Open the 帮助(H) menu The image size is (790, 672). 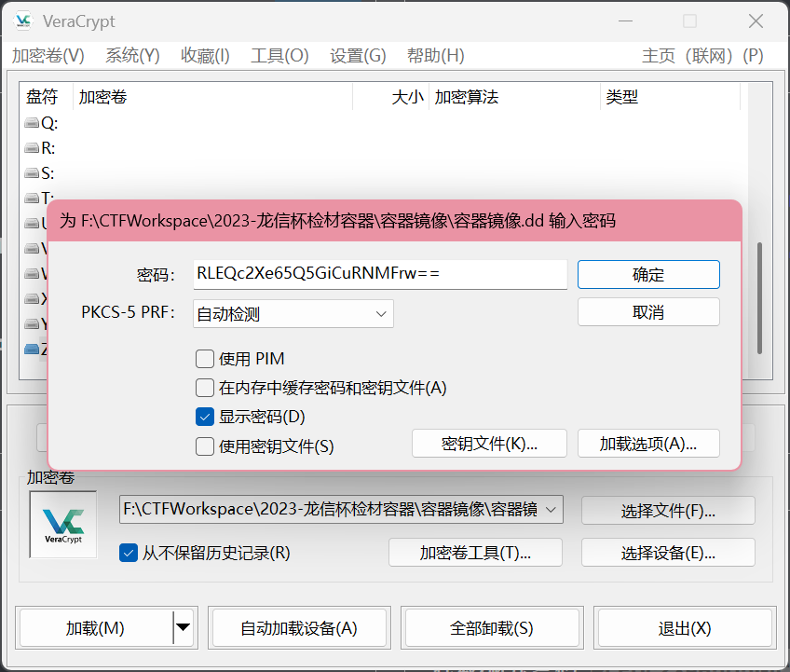pyautogui.click(x=436, y=55)
